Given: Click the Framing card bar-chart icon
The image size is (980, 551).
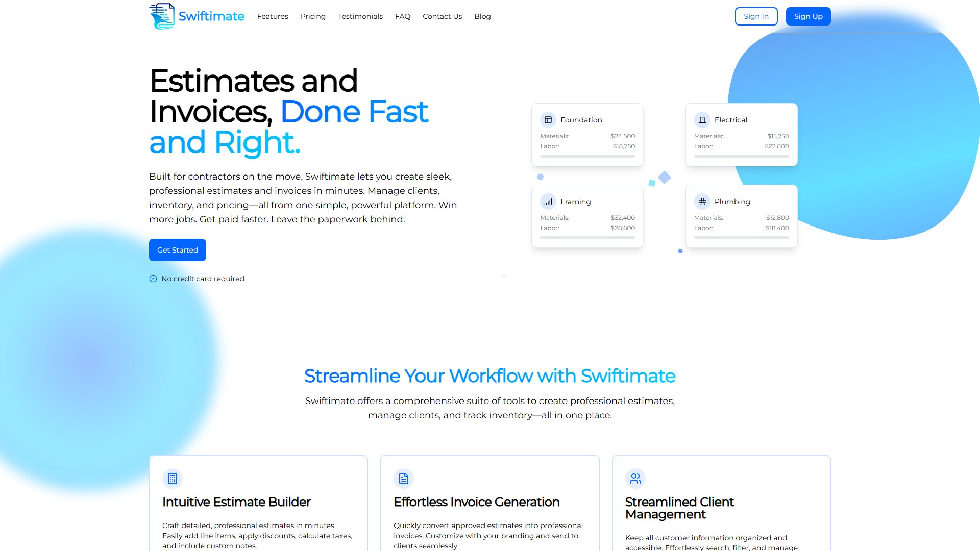Looking at the screenshot, I should click(548, 202).
